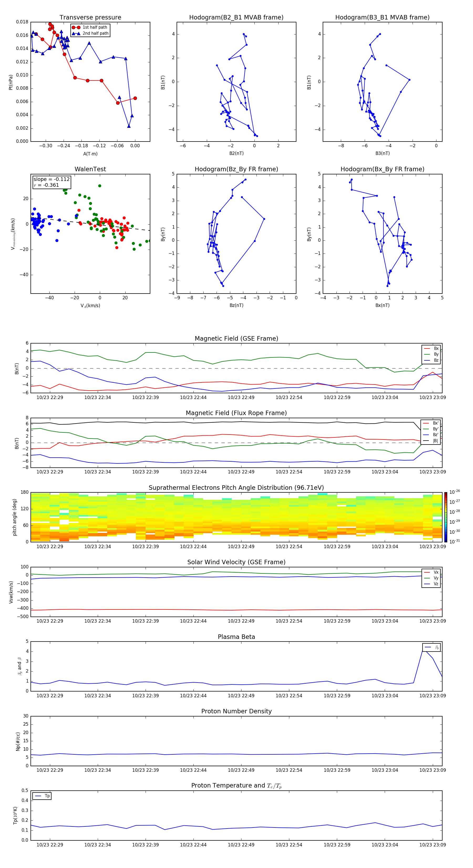Click the '10^-26' colorbar tick label
This screenshot has width=473, height=868.
coord(455,492)
